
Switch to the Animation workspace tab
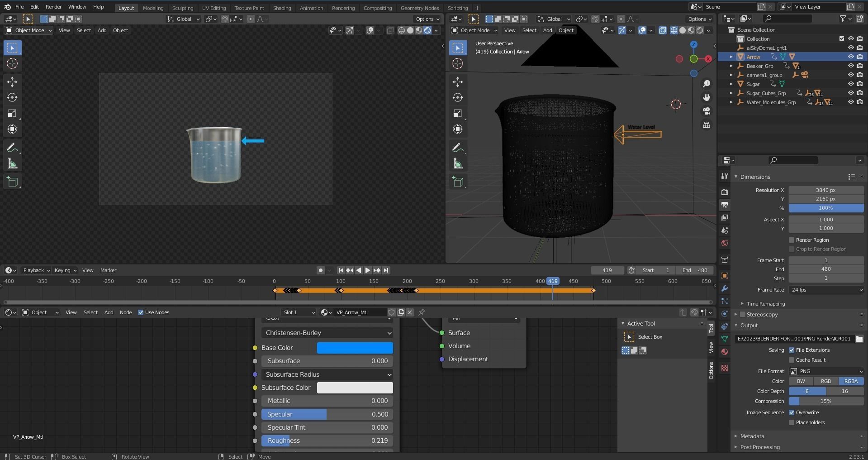[311, 8]
